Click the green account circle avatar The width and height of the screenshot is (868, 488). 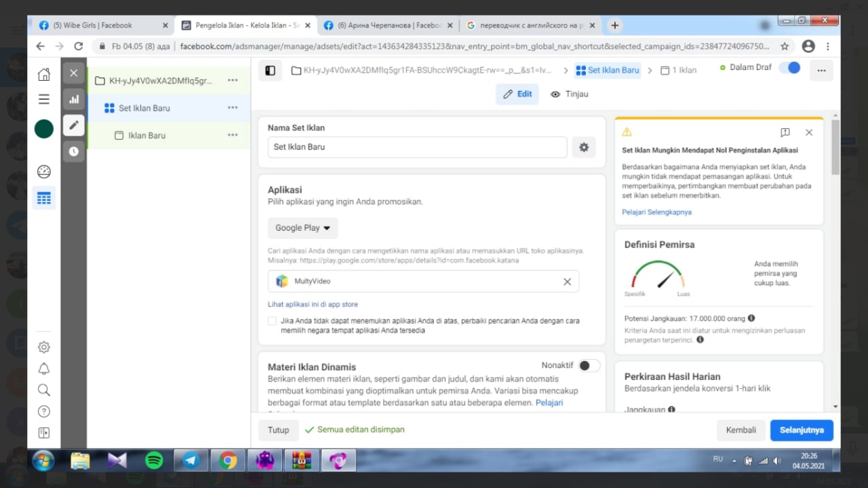43,128
